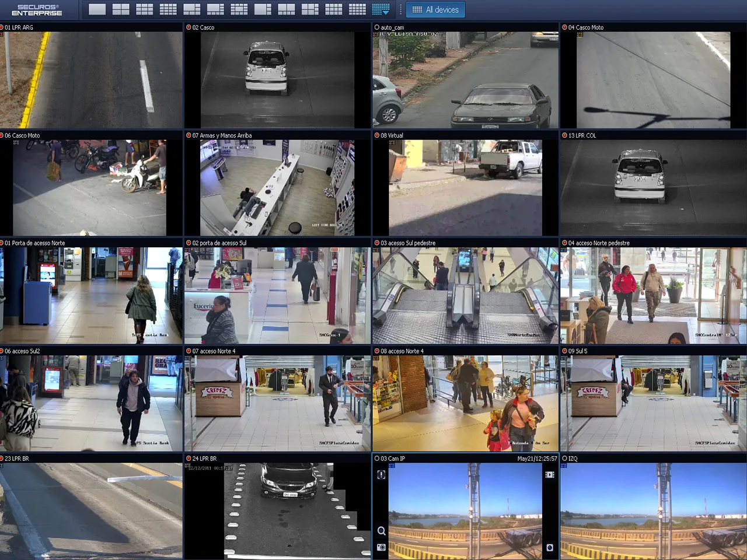Click the '01 Porta de acesso Norte' title

point(35,243)
